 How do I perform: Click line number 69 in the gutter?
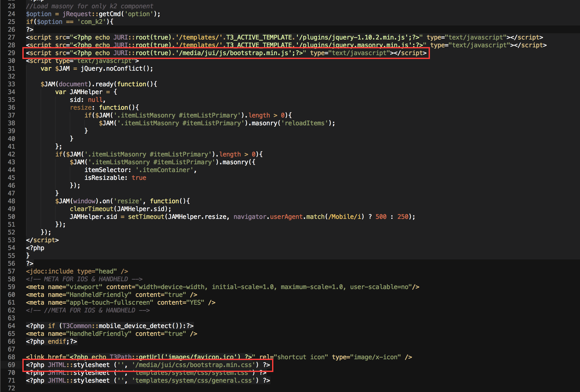[x=11, y=365]
